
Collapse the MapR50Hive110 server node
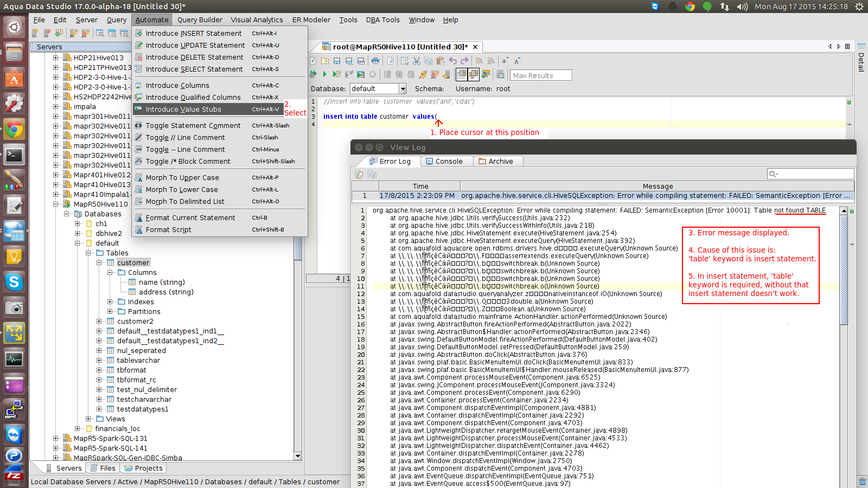pyautogui.click(x=56, y=204)
